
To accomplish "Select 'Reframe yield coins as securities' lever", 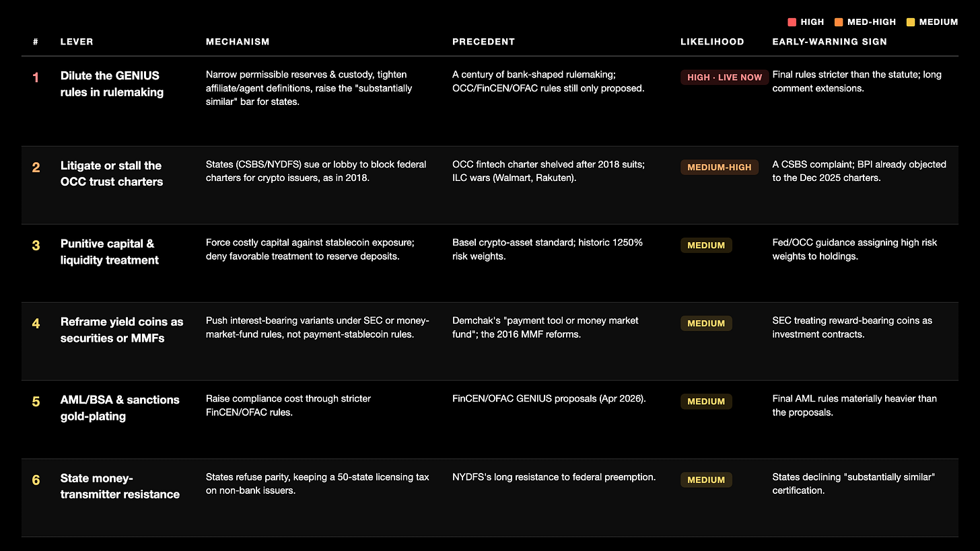I will pos(122,330).
